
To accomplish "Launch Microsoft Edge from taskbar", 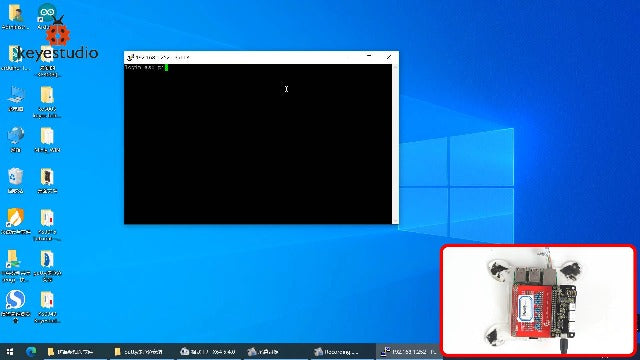I will [x=31, y=351].
